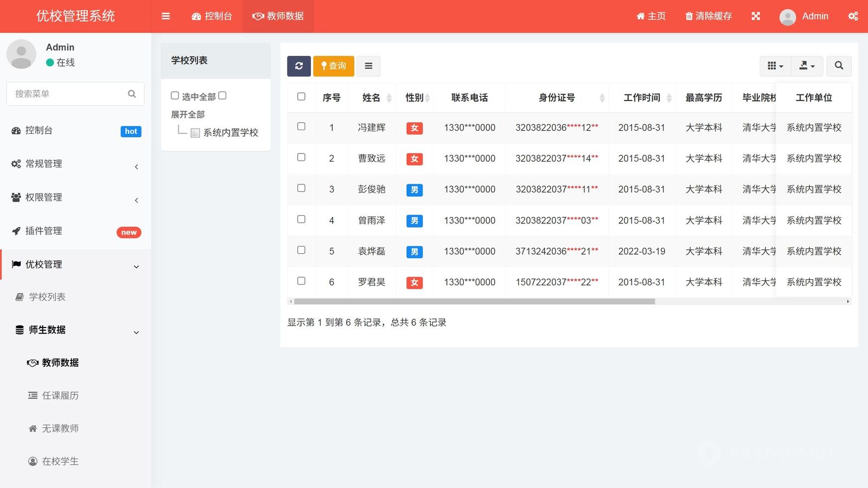
Task: Click the refresh table icon button
Action: point(299,66)
